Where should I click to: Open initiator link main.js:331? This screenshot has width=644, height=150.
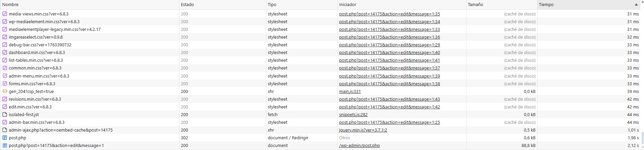coord(350,91)
